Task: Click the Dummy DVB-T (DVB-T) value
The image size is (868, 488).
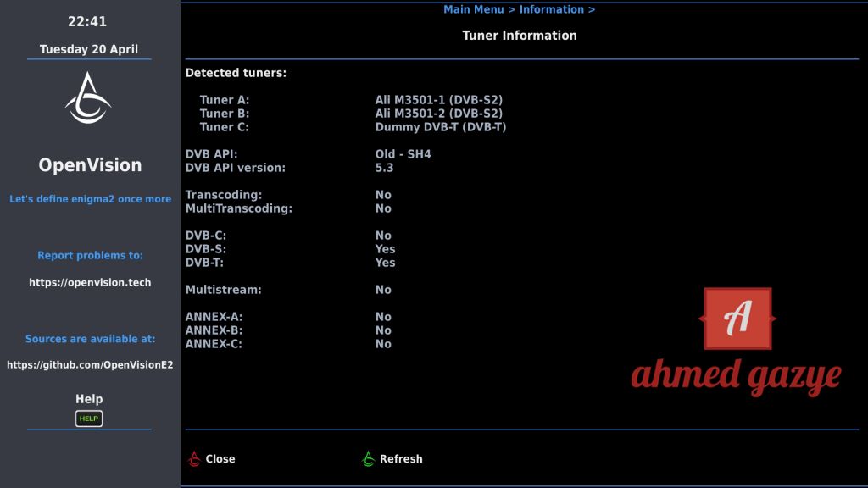Action: coord(441,127)
